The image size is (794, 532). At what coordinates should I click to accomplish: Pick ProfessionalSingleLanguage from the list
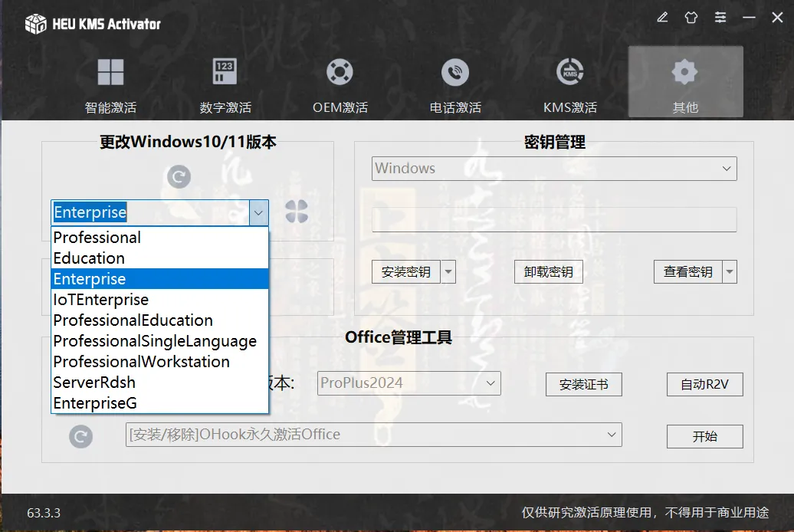(159, 341)
